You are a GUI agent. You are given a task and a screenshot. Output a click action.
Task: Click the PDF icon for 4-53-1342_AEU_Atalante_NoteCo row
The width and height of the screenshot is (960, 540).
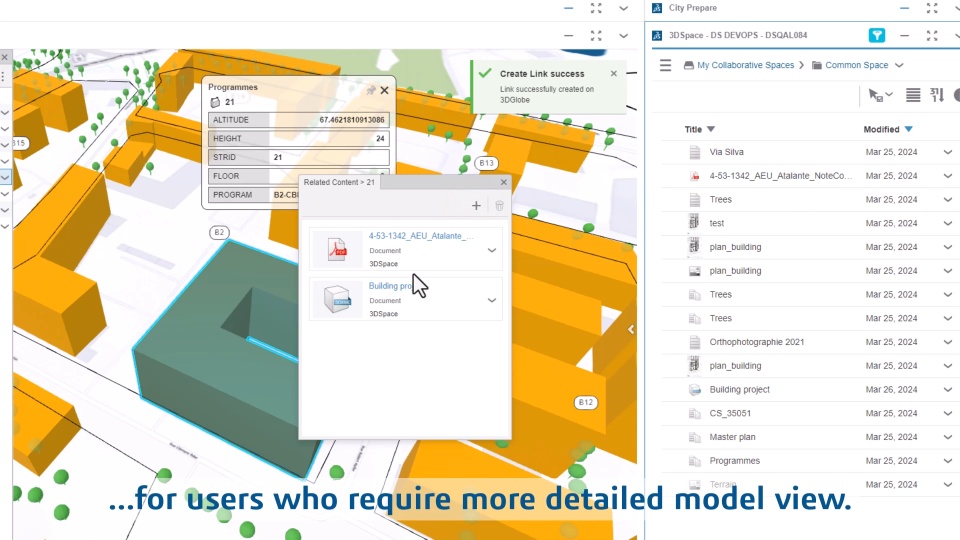[x=694, y=176]
